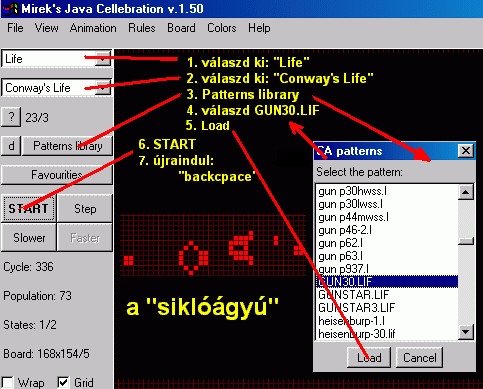This screenshot has height=389, width=483.
Task: Click the START button
Action: pyautogui.click(x=29, y=209)
